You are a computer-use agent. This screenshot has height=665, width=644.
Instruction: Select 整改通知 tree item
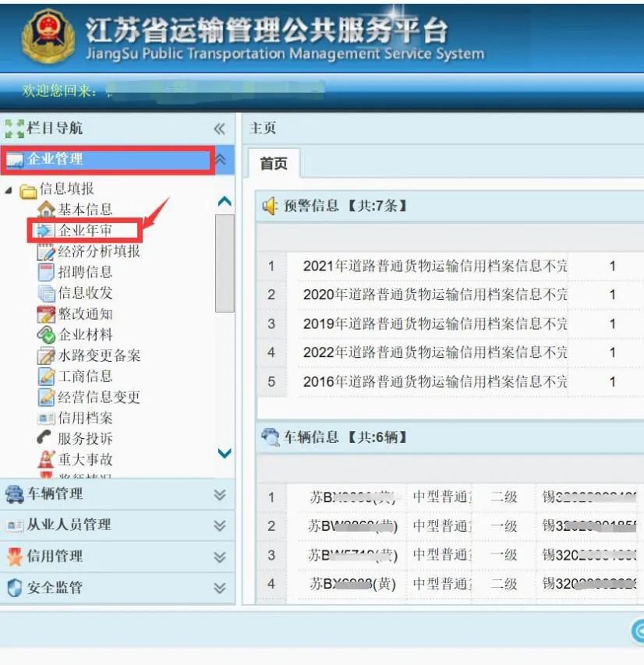coord(85,314)
